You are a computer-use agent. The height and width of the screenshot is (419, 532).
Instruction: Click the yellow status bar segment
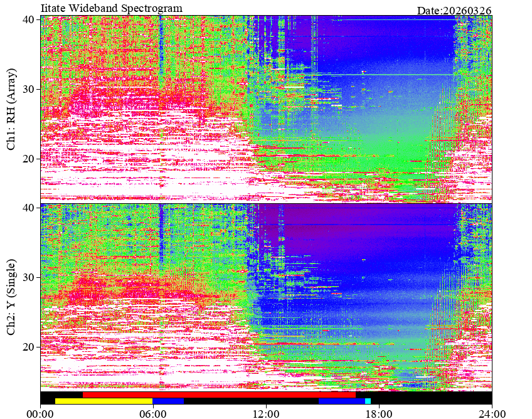tap(104, 401)
